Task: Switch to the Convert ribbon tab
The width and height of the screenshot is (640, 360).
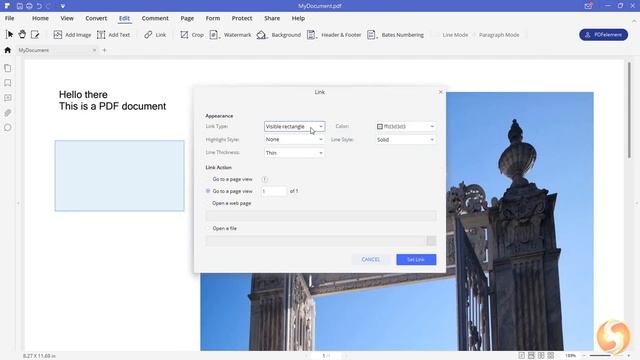Action: (x=96, y=18)
